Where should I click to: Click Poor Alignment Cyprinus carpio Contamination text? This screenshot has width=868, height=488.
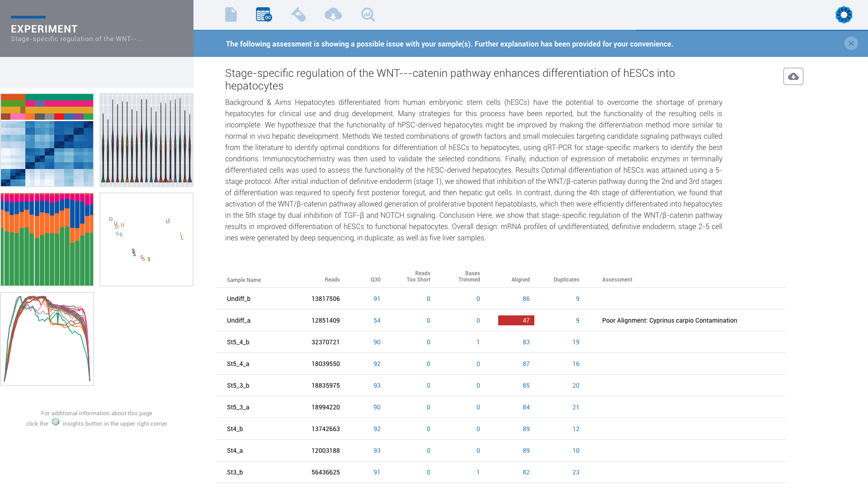(x=670, y=320)
